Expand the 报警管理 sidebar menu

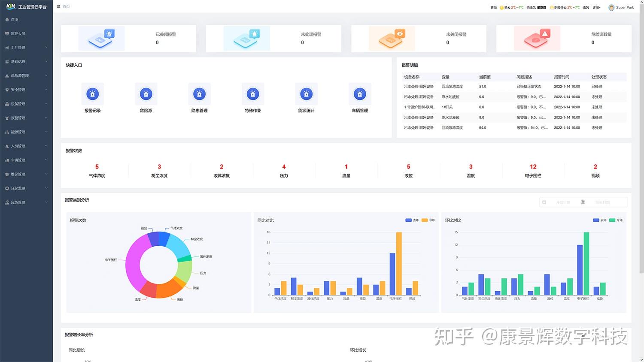coord(26,118)
